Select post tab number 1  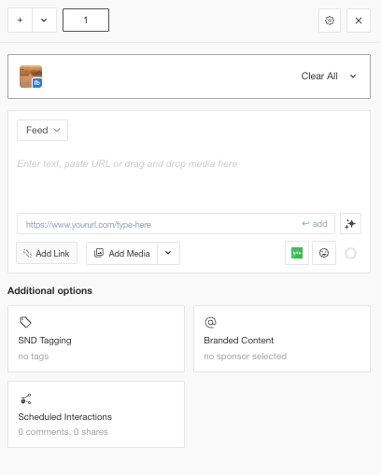tap(86, 20)
